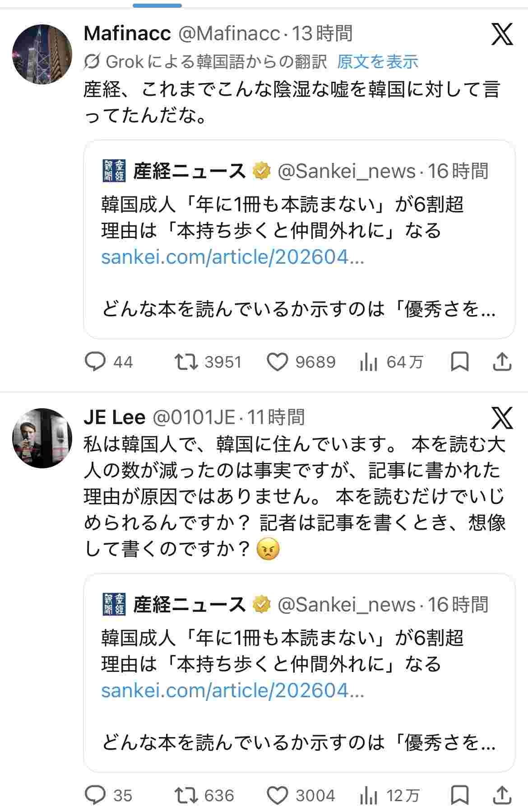This screenshot has width=528, height=812.
Task: Repost Mafinacc's post with 3951 reposts
Action: [x=186, y=362]
